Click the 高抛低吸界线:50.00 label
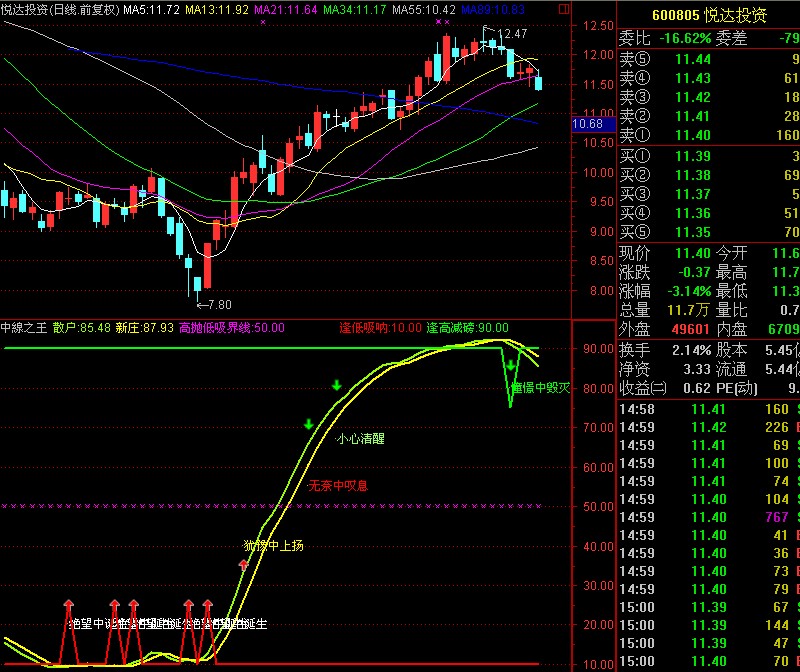800x672 pixels. tap(232, 328)
